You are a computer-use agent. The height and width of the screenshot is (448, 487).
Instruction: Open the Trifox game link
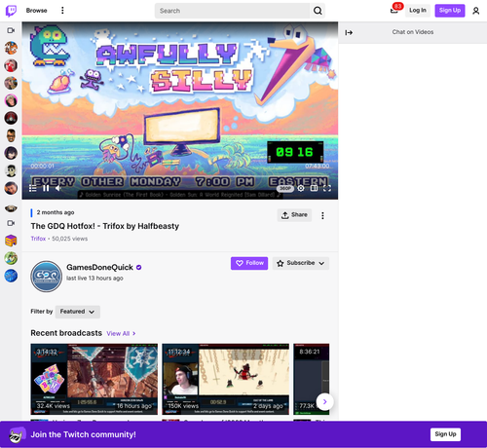tap(38, 239)
